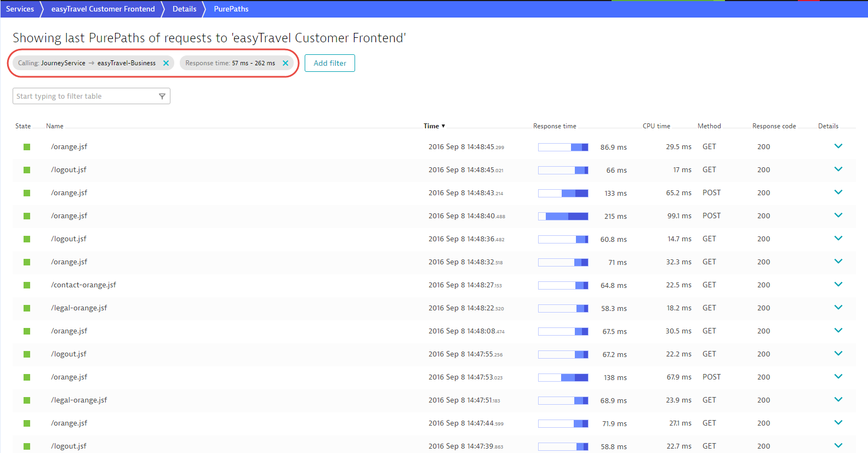Click green state icon of 14:48:22.520 row

[27, 308]
